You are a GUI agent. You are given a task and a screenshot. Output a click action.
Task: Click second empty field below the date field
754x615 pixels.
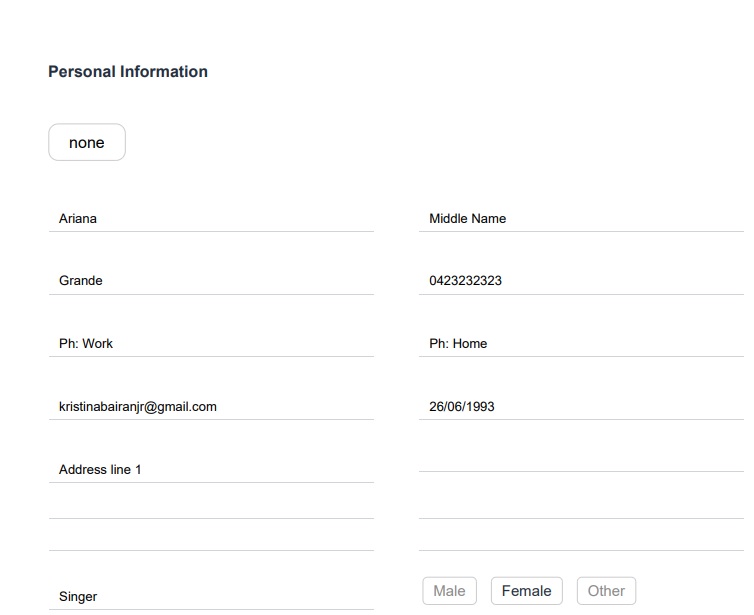tap(580, 504)
